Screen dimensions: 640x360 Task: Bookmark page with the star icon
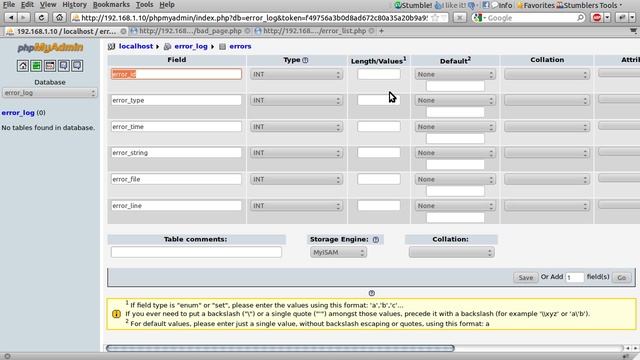(435, 18)
